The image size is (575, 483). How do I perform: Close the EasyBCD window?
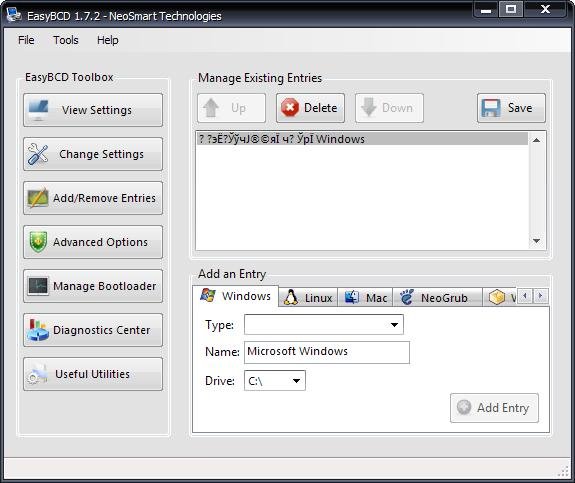[x=545, y=10]
